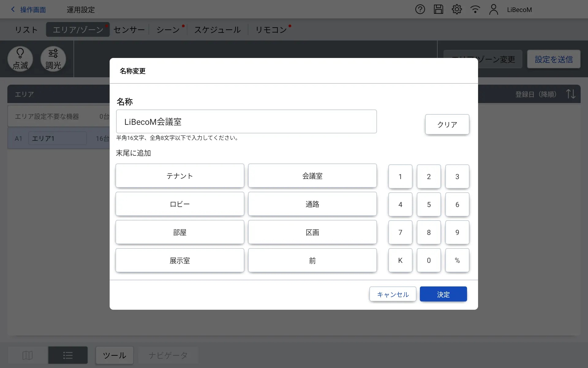The height and width of the screenshot is (368, 588).
Task: Click キャンセル button
Action: point(393,294)
